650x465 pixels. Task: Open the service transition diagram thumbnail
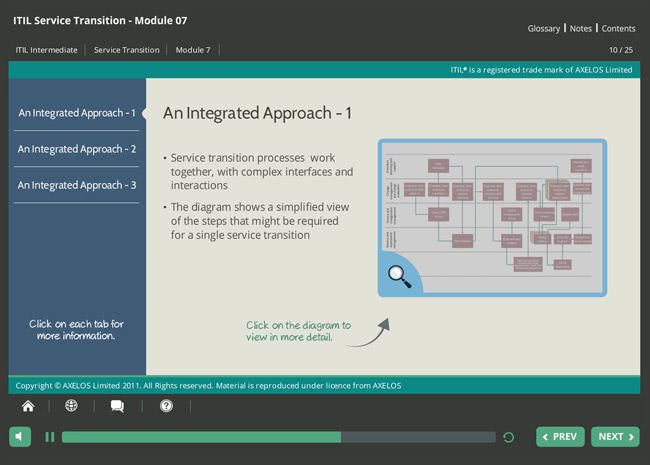492,218
